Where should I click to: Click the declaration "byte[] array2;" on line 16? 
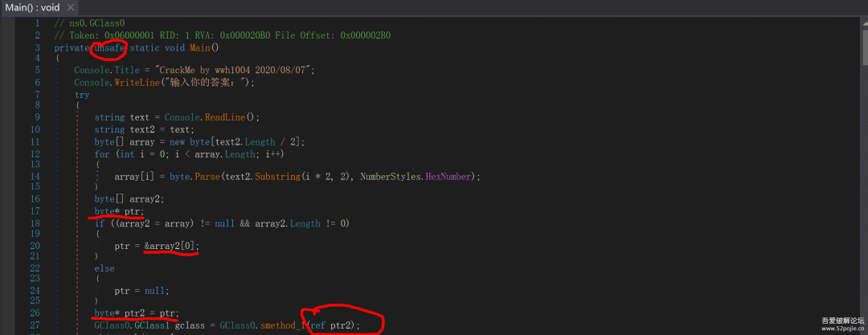tap(129, 198)
